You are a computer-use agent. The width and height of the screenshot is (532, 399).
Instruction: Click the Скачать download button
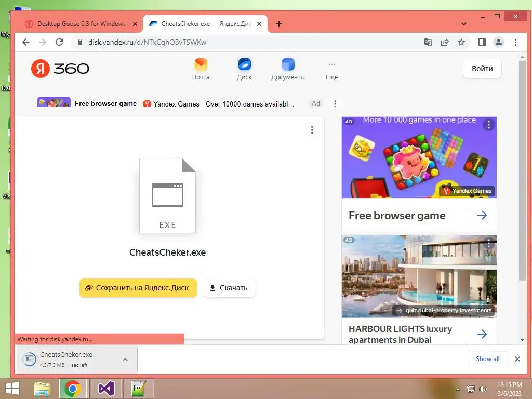[229, 288]
